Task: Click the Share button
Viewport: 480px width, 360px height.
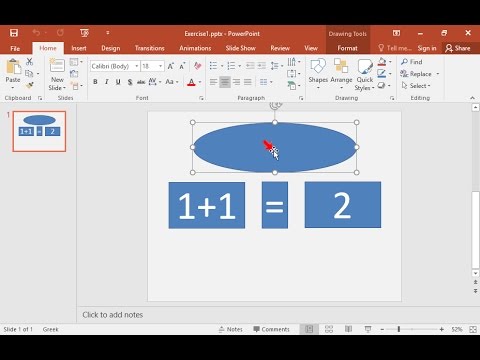Action: pyautogui.click(x=458, y=48)
